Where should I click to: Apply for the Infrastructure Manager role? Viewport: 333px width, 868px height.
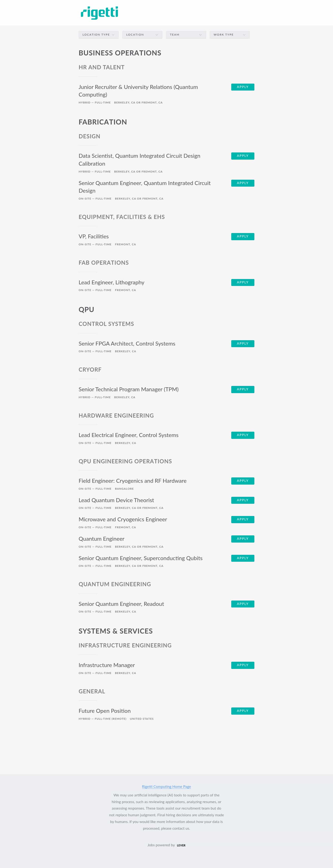[242, 665]
